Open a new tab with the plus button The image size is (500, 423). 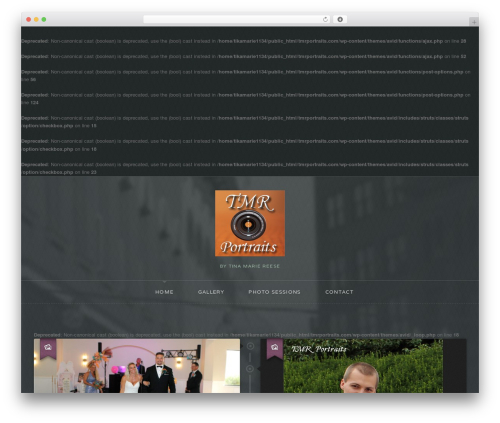coord(474,22)
